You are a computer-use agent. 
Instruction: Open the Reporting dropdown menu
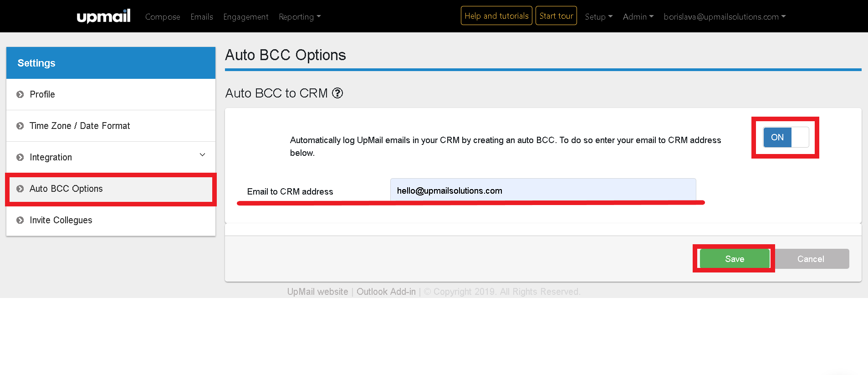tap(300, 17)
